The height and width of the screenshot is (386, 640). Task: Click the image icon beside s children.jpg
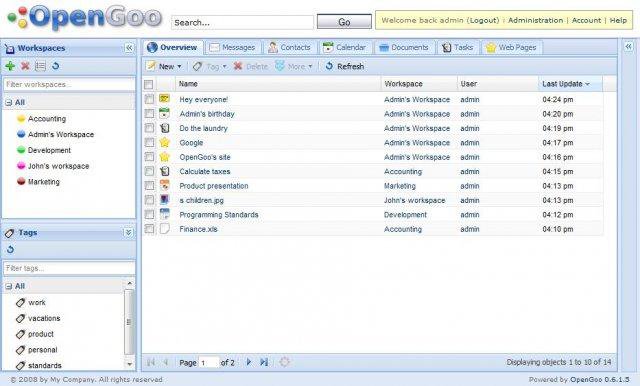(x=164, y=200)
